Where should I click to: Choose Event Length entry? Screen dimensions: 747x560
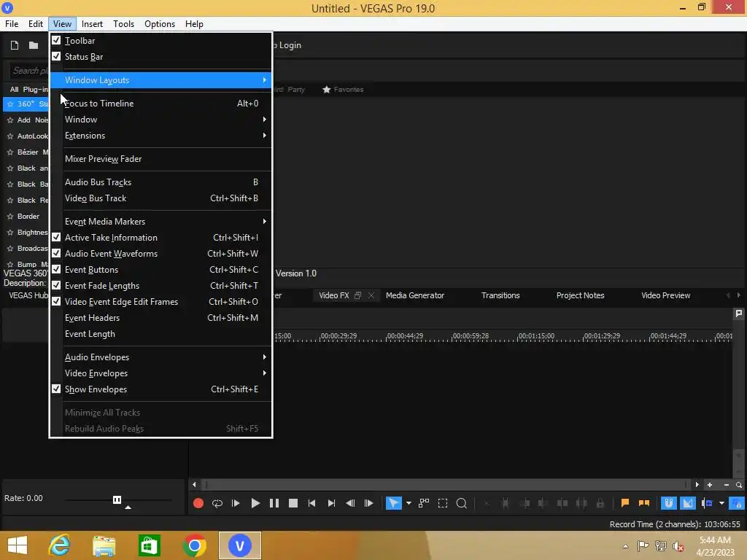[x=160, y=334]
